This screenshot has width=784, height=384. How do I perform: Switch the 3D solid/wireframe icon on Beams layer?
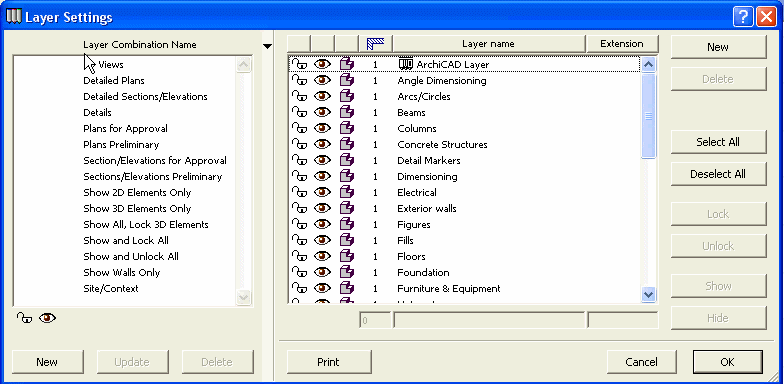click(346, 112)
